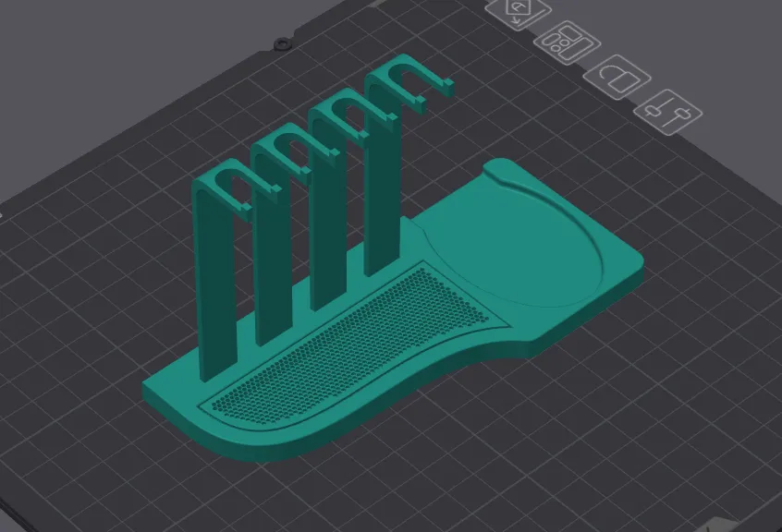This screenshot has height=532, width=782.
Task: Open plate settings via the sliders icon
Action: [x=667, y=111]
